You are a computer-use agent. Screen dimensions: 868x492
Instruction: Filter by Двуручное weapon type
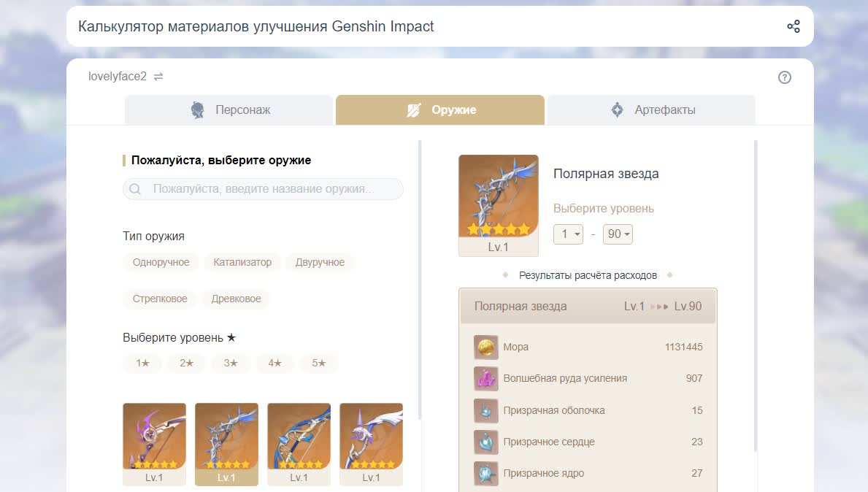pos(320,262)
